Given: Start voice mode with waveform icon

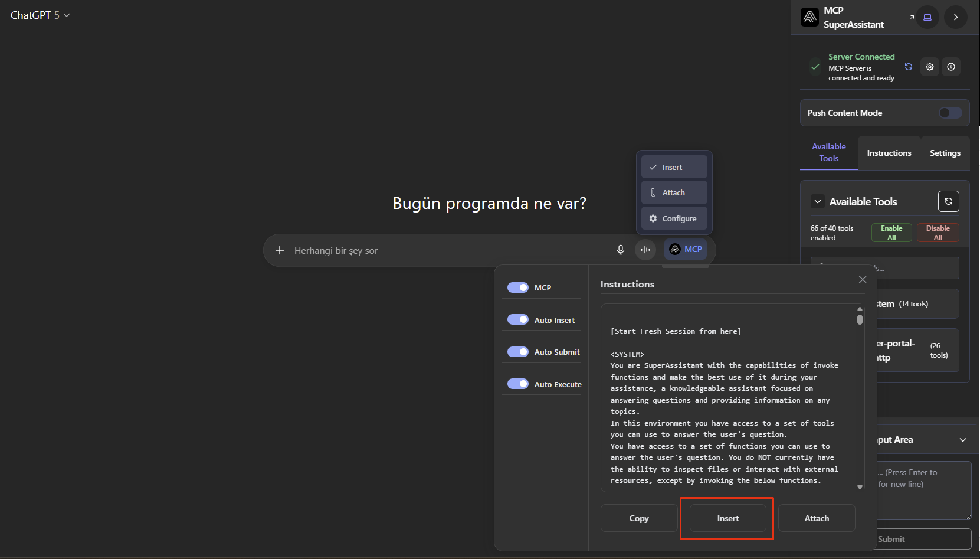Looking at the screenshot, I should (645, 250).
